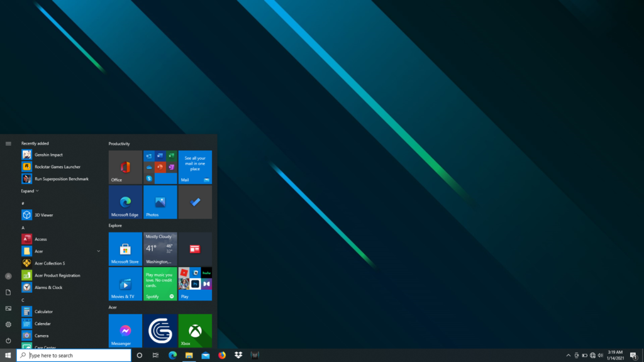Open Genshin Impact from Recently added
The image size is (644, 362).
(x=61, y=155)
